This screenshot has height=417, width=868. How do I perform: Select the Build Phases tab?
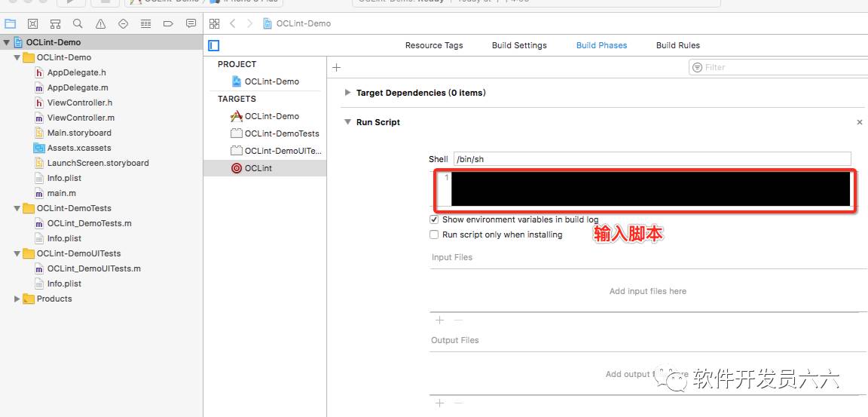[602, 45]
